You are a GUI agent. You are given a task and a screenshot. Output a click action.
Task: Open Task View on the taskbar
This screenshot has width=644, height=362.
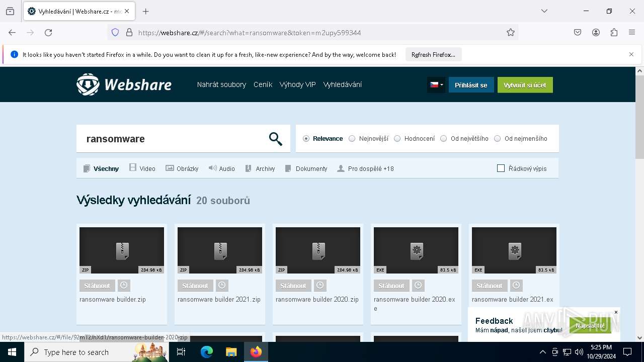182,352
